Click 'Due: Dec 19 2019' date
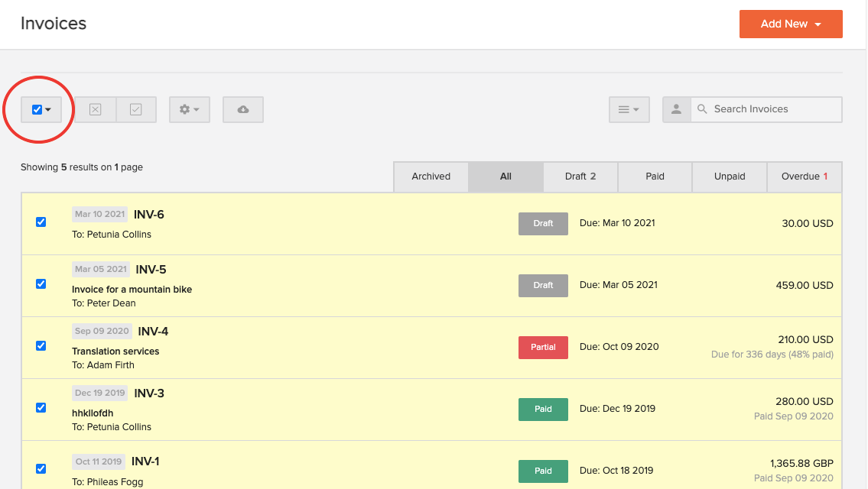The height and width of the screenshot is (489, 868). pos(618,409)
